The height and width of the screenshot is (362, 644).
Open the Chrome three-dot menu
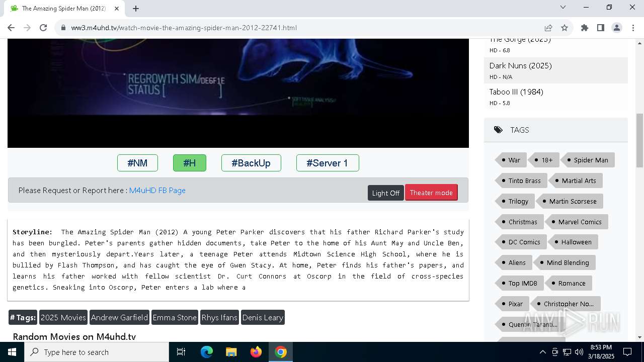[633, 28]
